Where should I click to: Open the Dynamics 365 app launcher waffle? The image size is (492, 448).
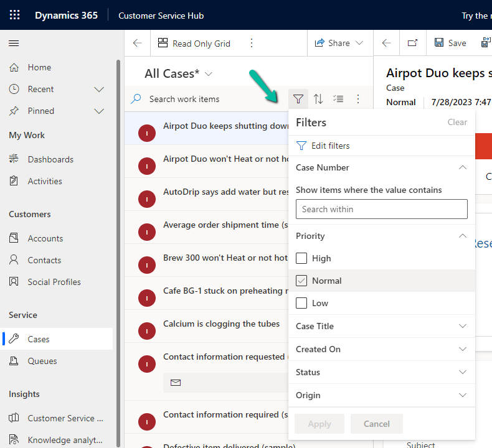pos(15,16)
